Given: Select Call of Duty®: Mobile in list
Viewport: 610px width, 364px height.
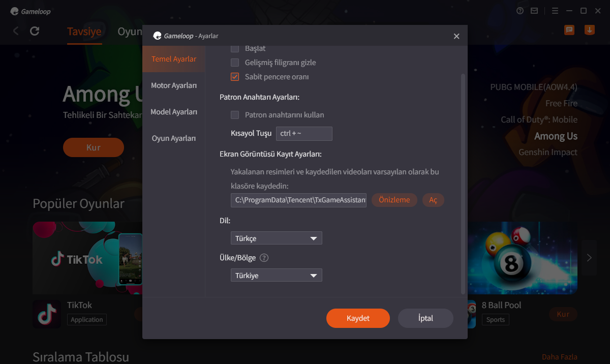Looking at the screenshot, I should [539, 119].
